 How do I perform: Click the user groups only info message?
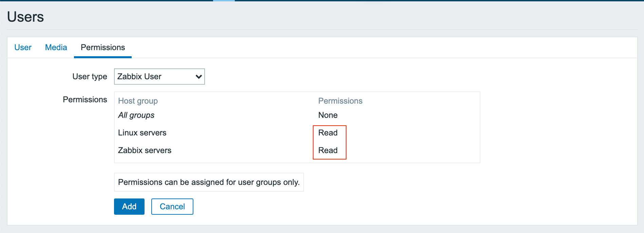tap(209, 182)
